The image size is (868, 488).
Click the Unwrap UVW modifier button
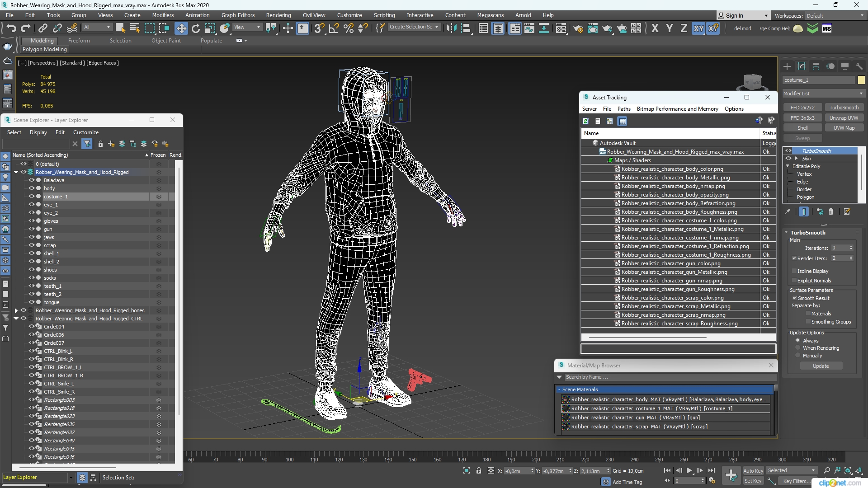844,118
